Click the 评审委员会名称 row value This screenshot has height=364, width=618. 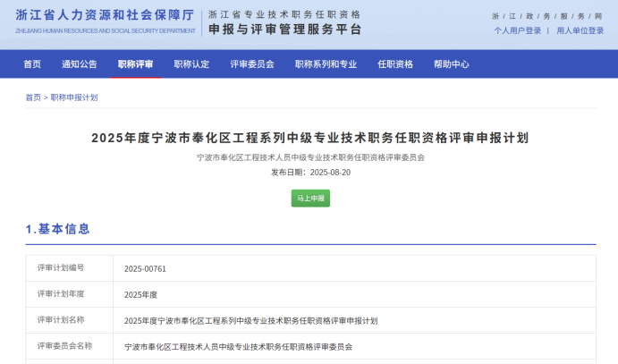[x=238, y=346]
